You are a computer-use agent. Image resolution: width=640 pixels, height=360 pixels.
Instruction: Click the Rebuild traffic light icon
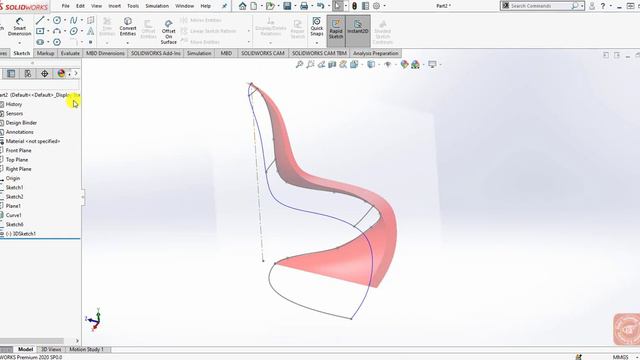tap(354, 6)
